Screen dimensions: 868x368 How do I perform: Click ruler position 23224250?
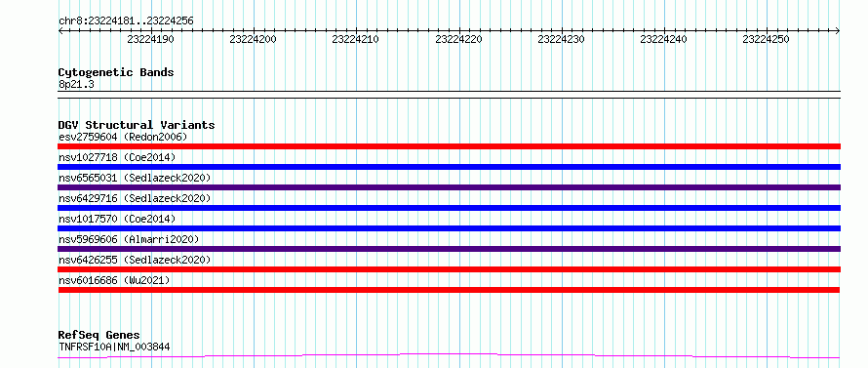pos(767,39)
